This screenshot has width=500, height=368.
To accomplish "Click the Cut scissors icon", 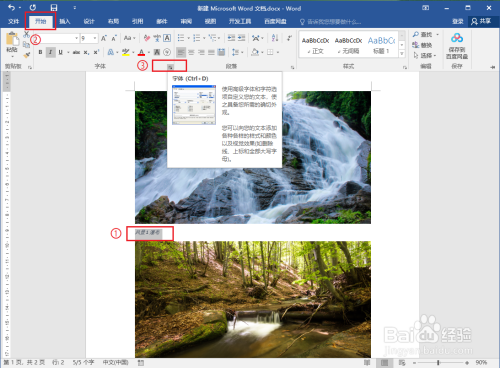I will pyautogui.click(x=26, y=35).
